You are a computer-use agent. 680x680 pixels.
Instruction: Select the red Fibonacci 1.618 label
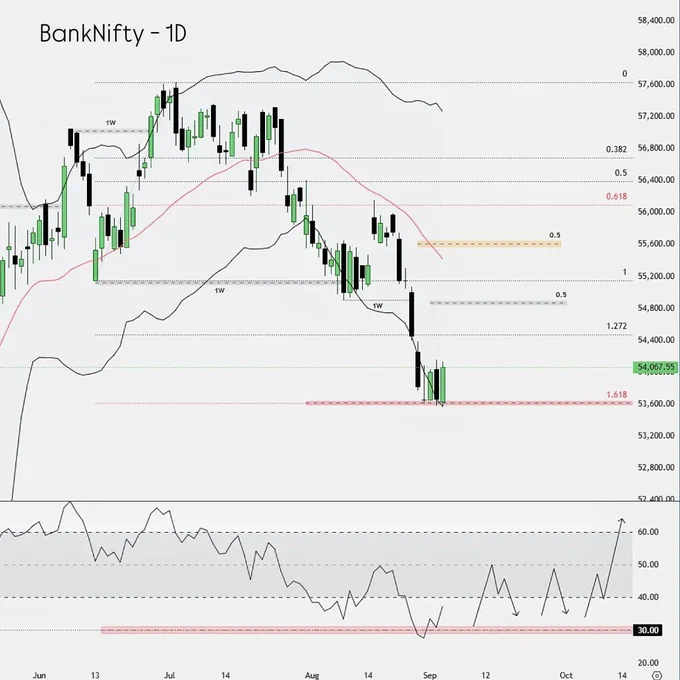(616, 395)
